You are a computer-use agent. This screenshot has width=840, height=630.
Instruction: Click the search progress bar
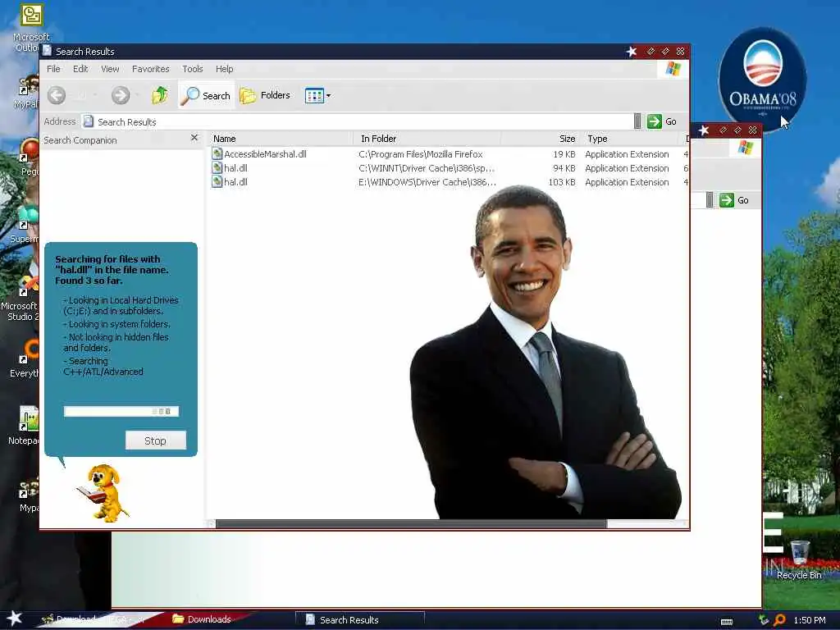[121, 412]
